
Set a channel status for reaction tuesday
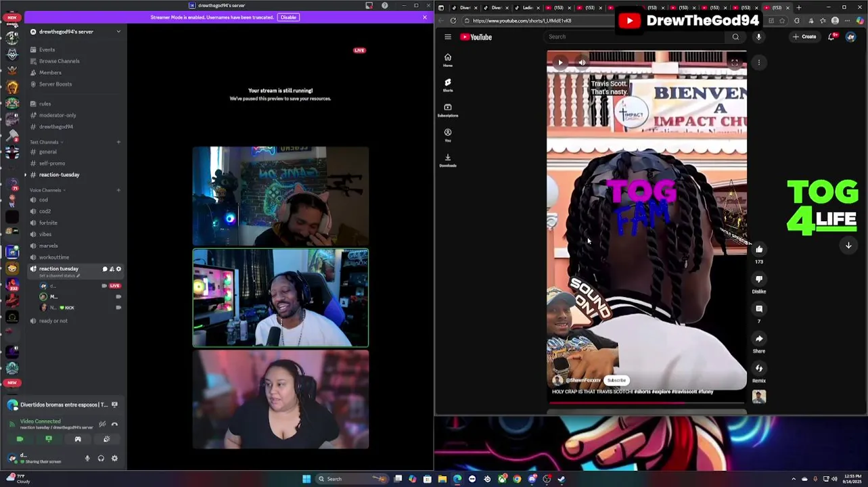pyautogui.click(x=60, y=276)
